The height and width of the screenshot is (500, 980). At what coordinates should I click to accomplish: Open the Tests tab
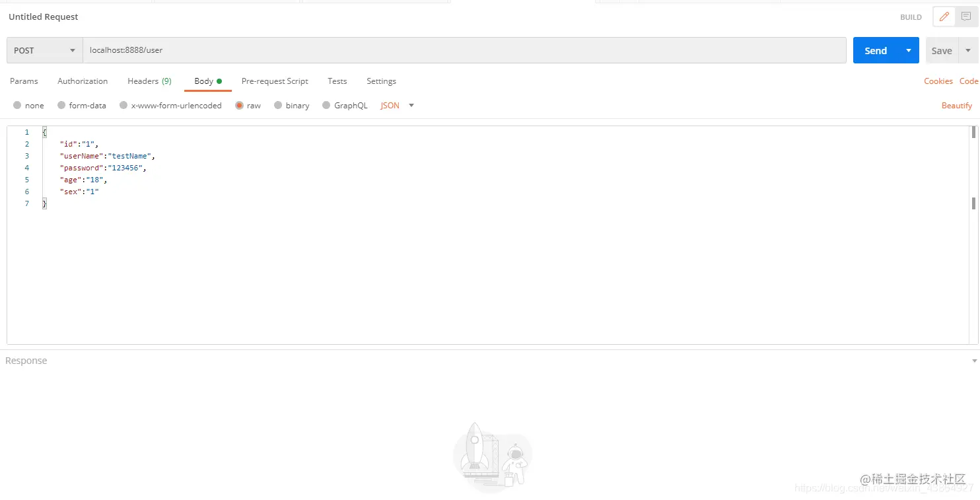click(337, 81)
